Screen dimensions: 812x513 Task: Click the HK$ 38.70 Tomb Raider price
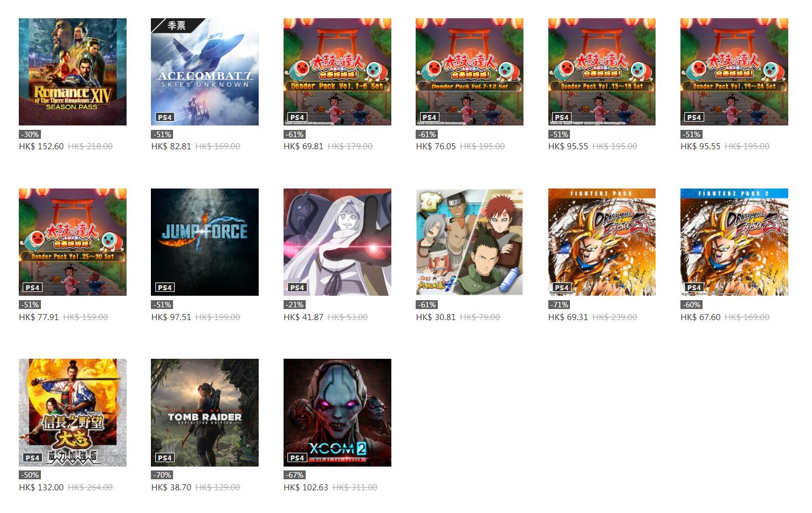(x=171, y=488)
